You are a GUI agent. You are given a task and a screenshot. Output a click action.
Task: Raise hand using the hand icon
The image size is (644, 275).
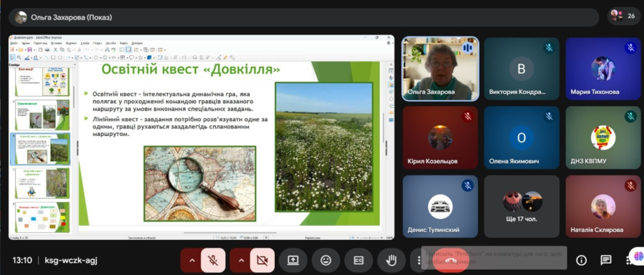point(391,260)
